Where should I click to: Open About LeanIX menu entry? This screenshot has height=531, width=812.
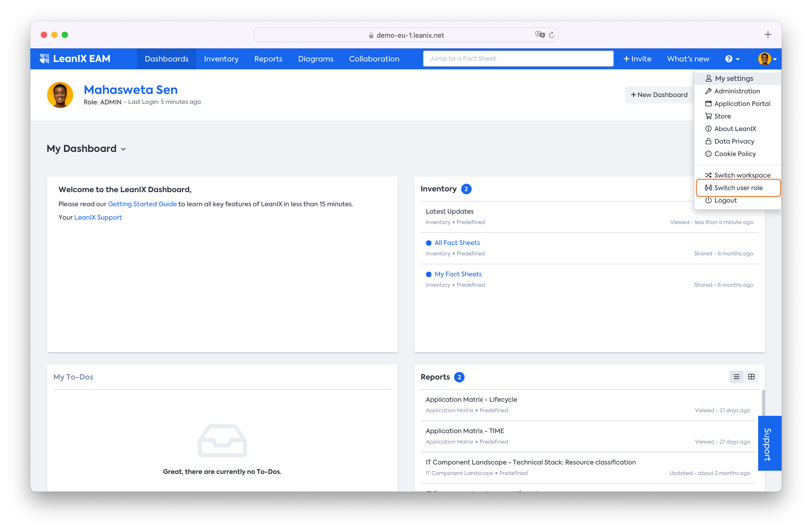point(737,129)
